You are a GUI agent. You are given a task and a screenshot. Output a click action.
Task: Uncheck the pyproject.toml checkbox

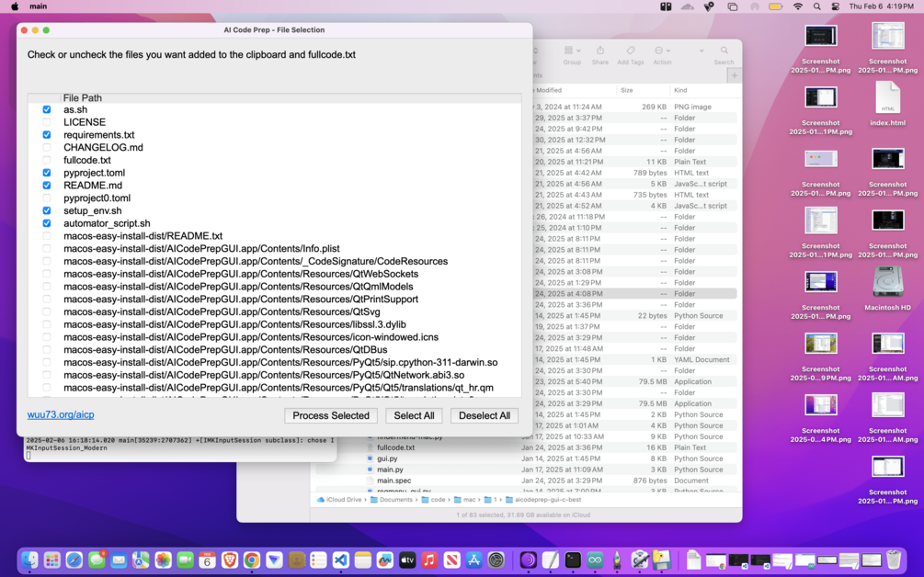(x=47, y=173)
